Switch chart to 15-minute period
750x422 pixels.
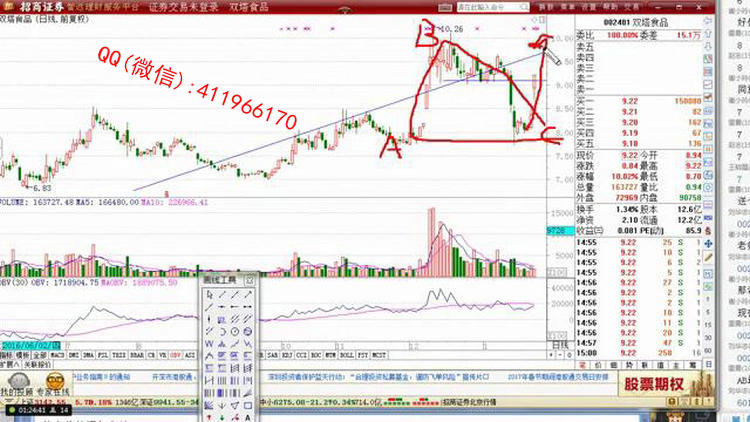point(708,325)
